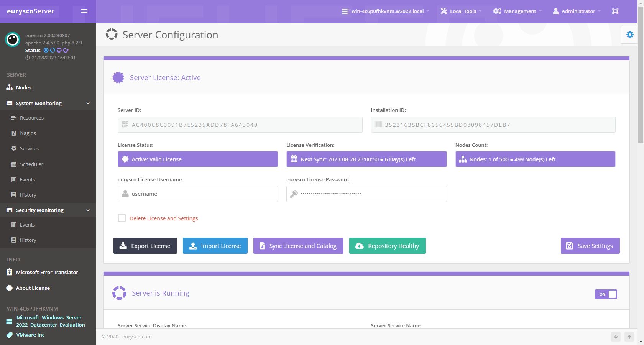Open the Management dropdown menu
644x345 pixels.
point(517,11)
